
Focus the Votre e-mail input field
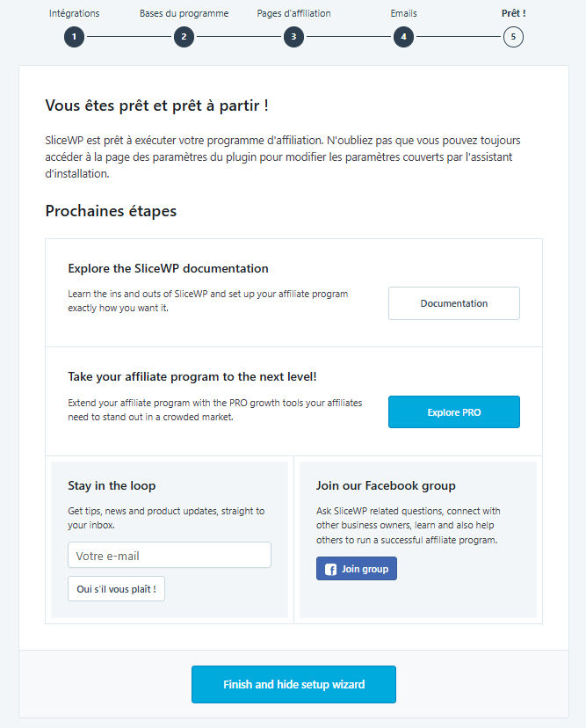(169, 556)
